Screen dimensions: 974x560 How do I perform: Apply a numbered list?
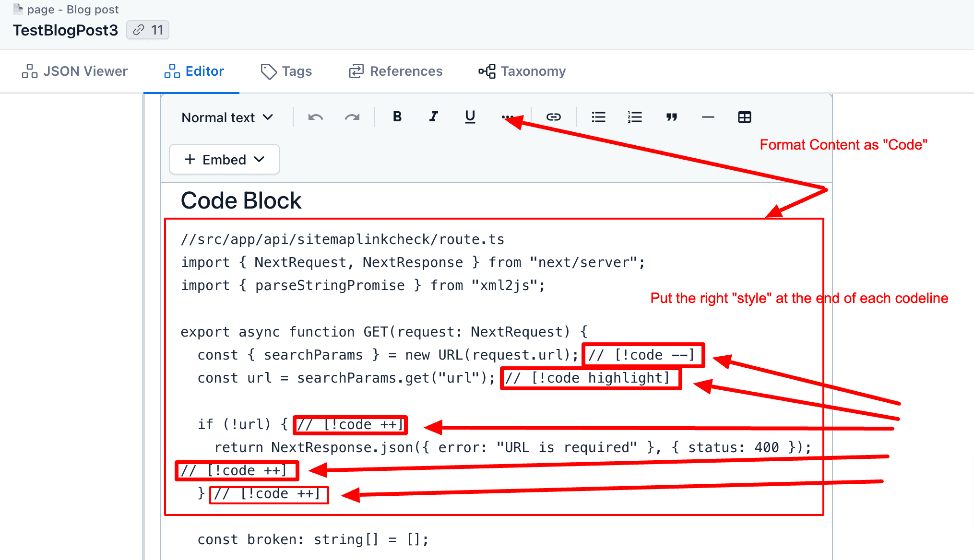(634, 117)
